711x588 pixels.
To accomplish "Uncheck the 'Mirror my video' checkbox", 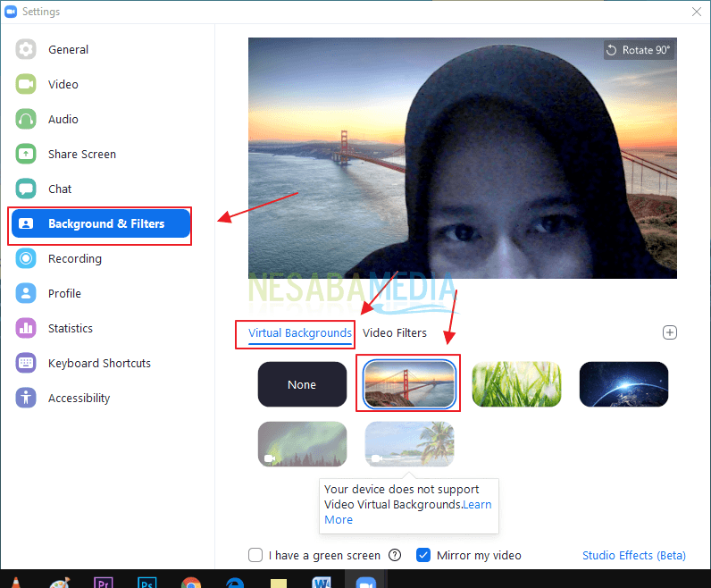I will 423,555.
